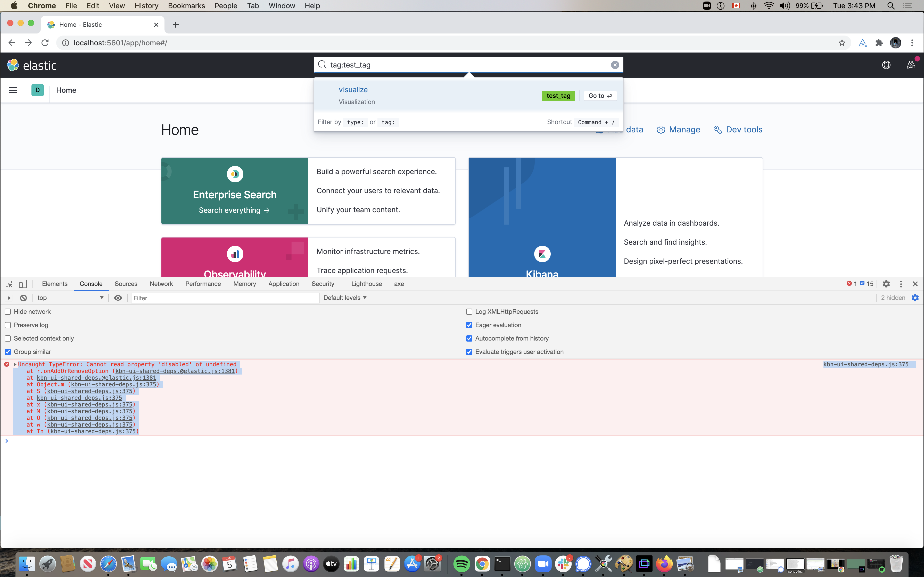The width and height of the screenshot is (924, 577).
Task: Disable the Group similar checkbox
Action: (x=8, y=352)
